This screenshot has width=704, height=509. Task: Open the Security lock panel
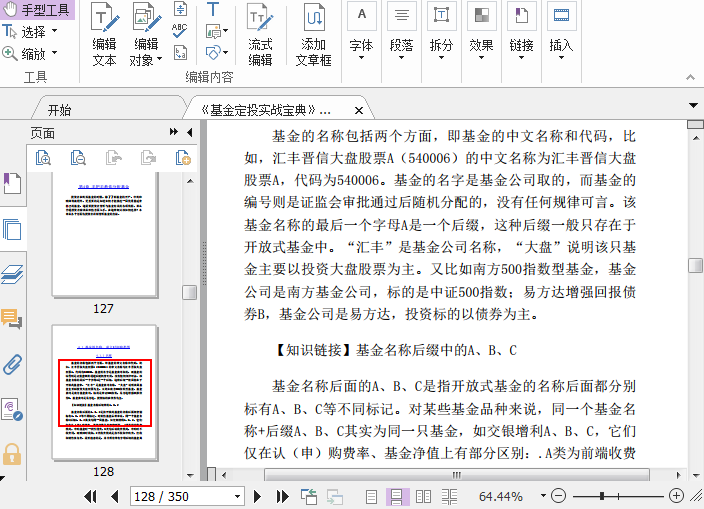coord(12,453)
